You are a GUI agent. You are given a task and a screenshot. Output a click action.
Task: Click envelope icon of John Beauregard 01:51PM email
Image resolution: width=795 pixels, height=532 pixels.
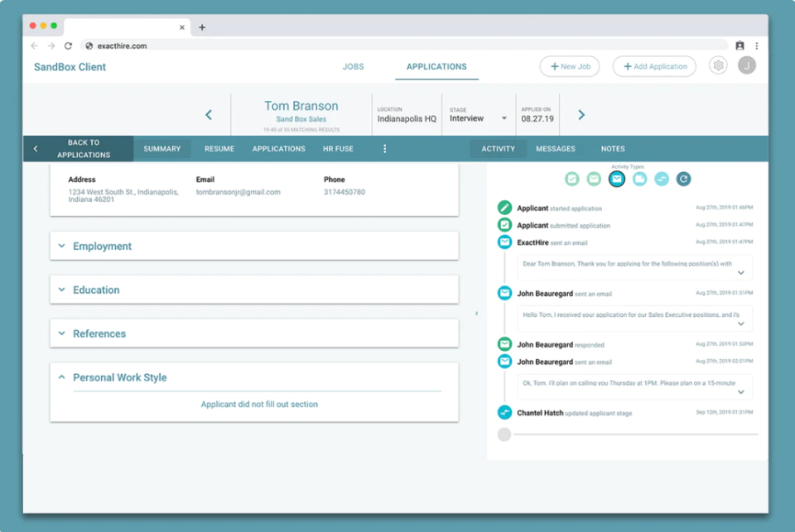[x=504, y=293]
